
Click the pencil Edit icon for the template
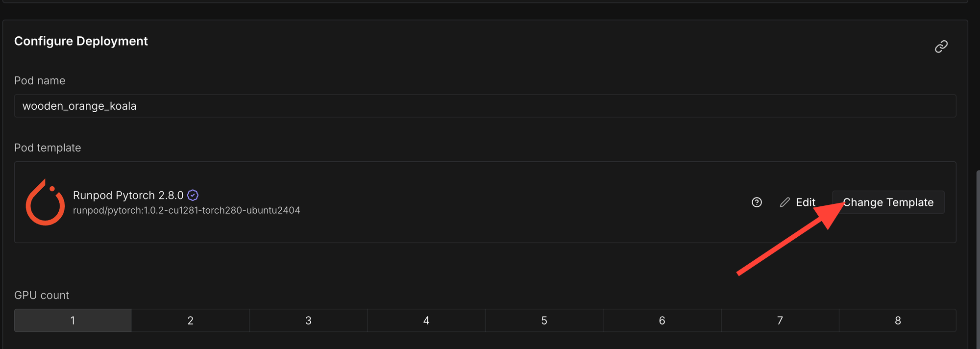[x=785, y=202]
